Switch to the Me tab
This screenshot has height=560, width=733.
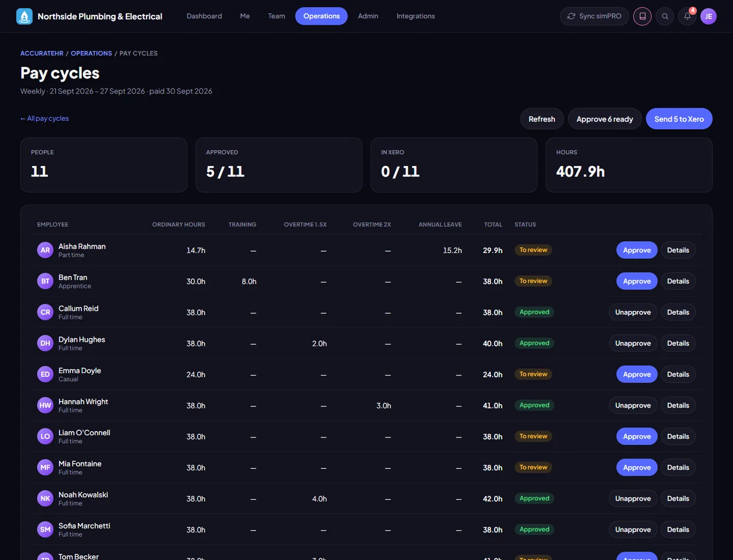pyautogui.click(x=245, y=16)
